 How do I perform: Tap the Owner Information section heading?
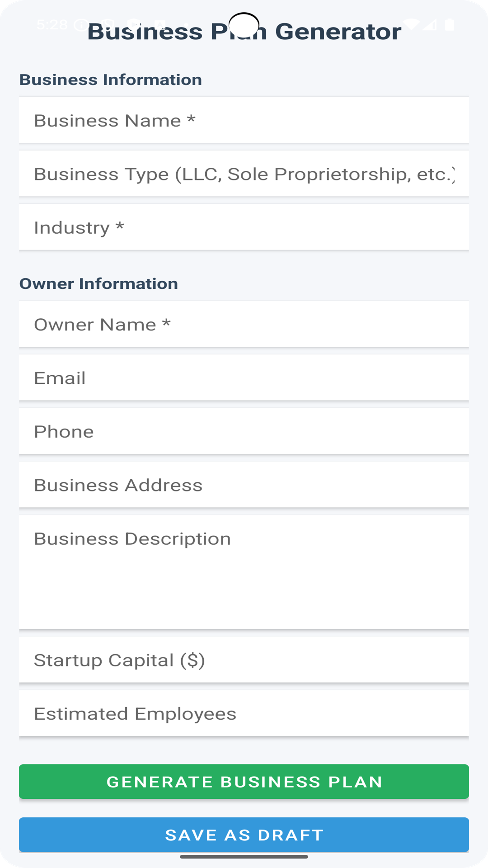[x=99, y=283]
